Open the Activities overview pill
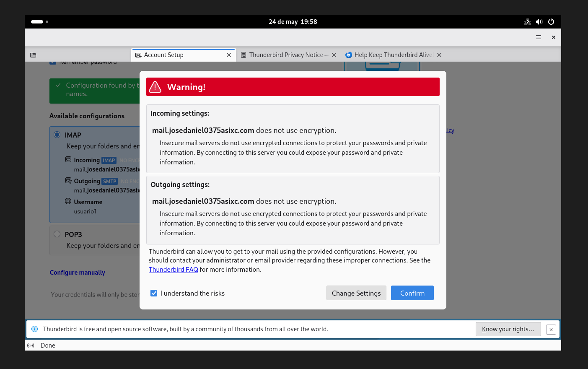The image size is (588, 369). tap(39, 22)
